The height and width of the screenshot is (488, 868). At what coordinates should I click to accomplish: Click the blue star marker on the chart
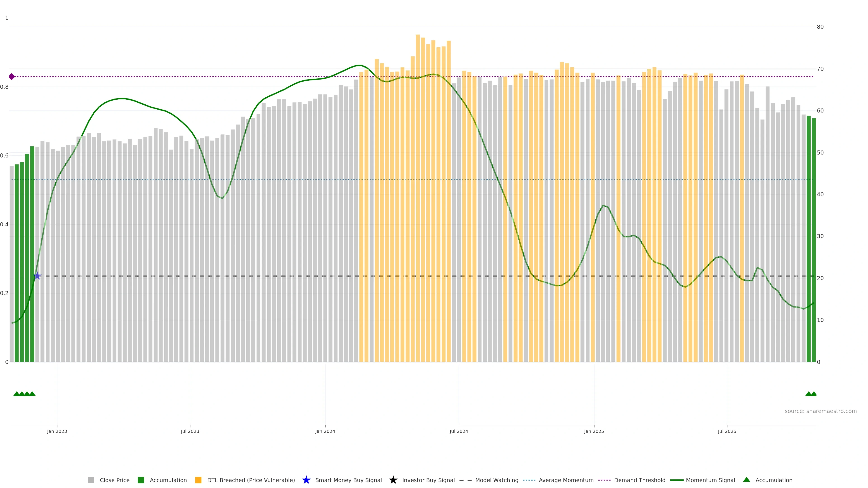[x=37, y=276]
